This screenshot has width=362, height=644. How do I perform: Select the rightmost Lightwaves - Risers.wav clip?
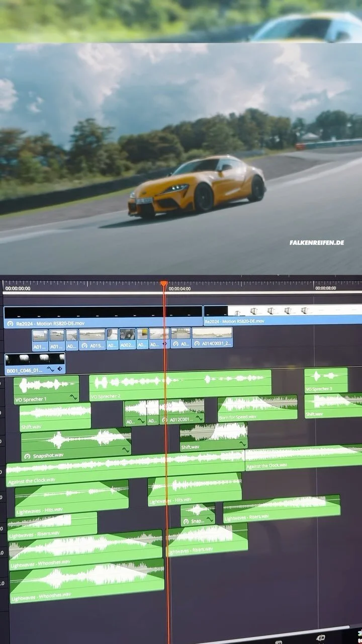[282, 509]
